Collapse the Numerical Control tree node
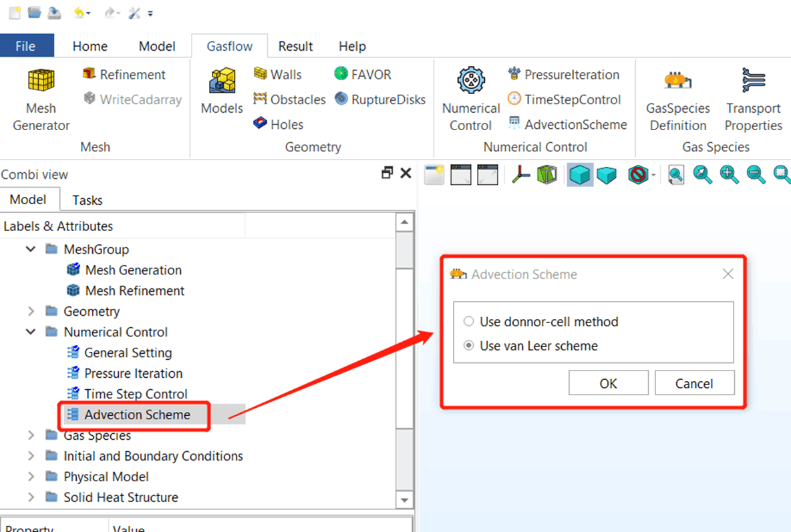The height and width of the screenshot is (532, 791). 31,332
